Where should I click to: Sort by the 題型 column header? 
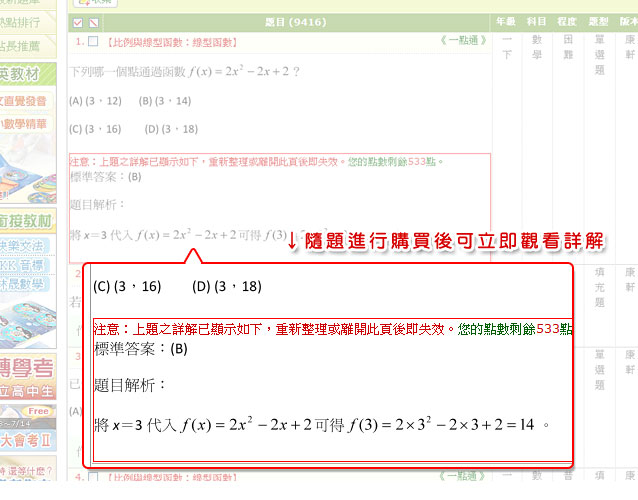[599, 21]
